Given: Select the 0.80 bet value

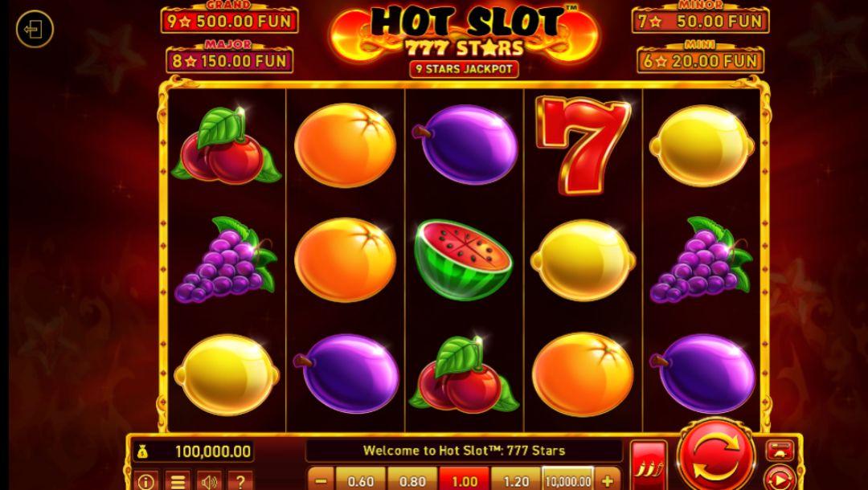Looking at the screenshot, I should pos(412,480).
